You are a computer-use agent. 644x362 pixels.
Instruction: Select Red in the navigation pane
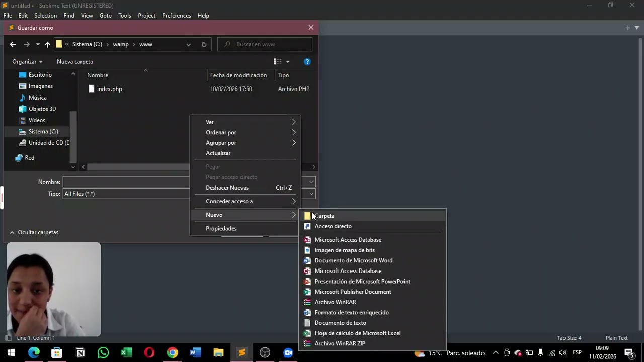[30, 158]
